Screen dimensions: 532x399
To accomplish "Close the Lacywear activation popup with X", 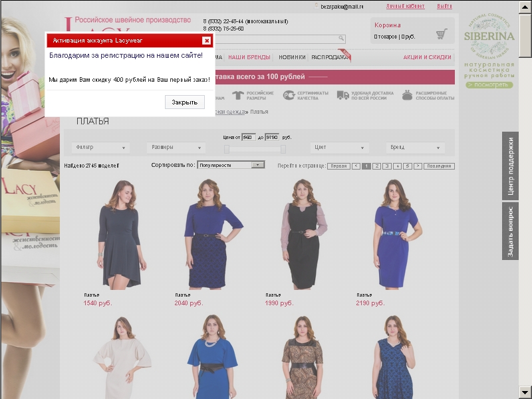I will pos(206,41).
